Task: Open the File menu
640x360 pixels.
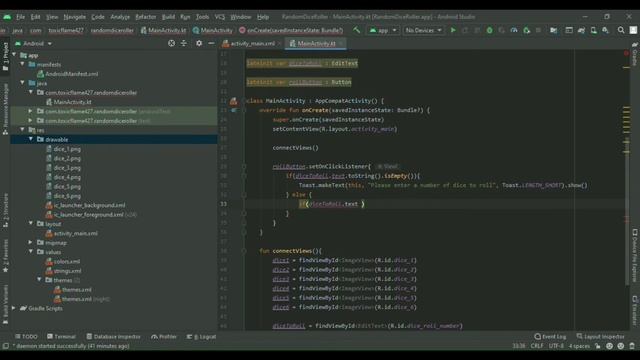Action: point(20,17)
